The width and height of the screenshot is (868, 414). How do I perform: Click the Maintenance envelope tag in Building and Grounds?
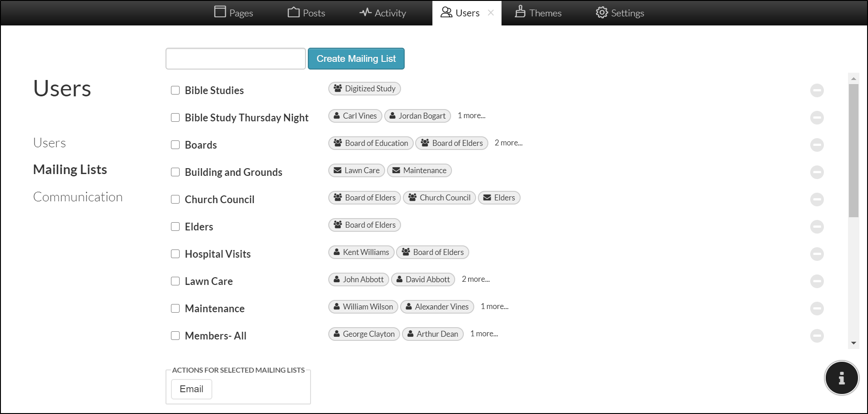coord(419,170)
